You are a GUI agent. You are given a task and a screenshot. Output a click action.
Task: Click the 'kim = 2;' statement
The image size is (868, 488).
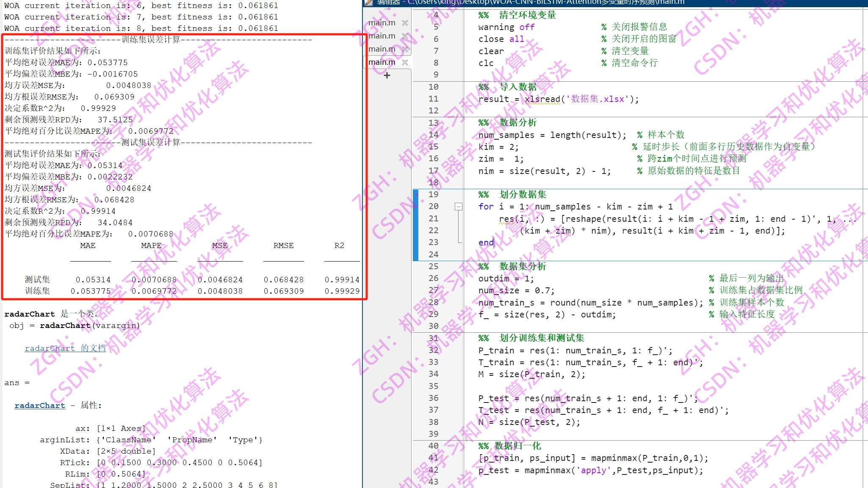[498, 147]
